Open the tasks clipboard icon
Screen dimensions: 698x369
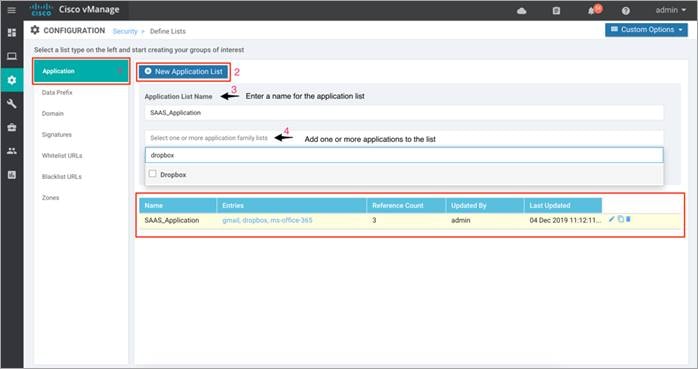coord(556,11)
